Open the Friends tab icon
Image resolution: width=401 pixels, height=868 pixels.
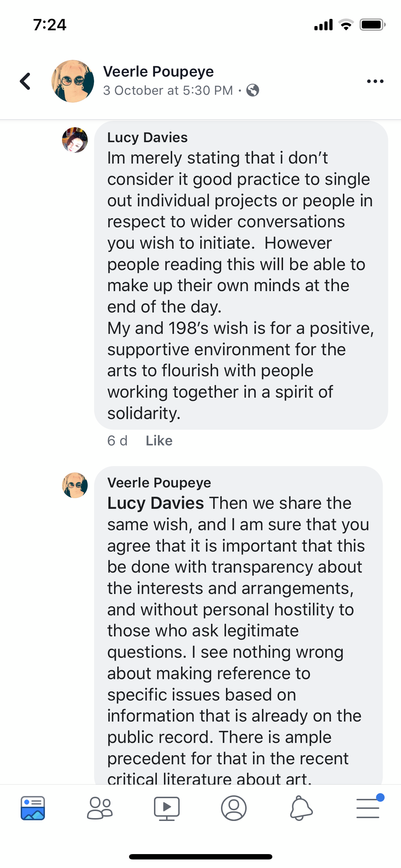pos(100,808)
